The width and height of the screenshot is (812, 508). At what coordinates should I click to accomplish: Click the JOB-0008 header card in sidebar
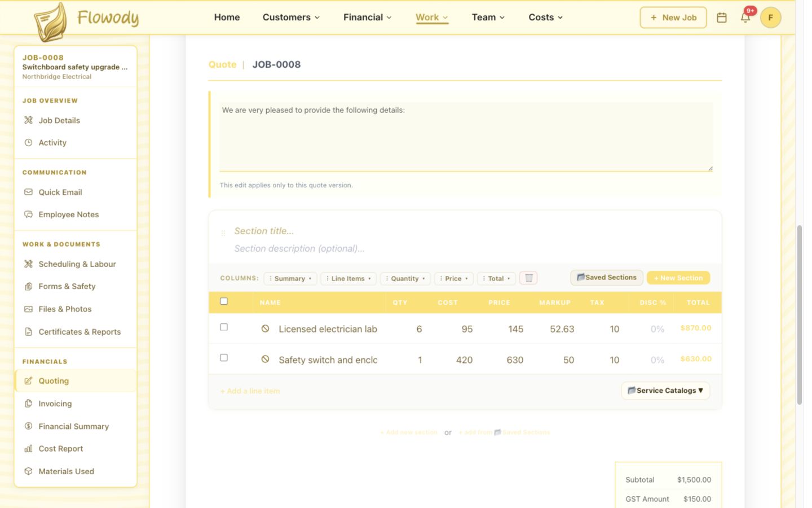(76, 67)
